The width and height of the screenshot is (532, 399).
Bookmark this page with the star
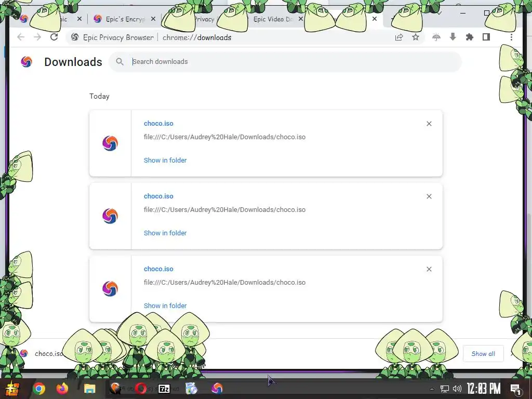coord(416,37)
